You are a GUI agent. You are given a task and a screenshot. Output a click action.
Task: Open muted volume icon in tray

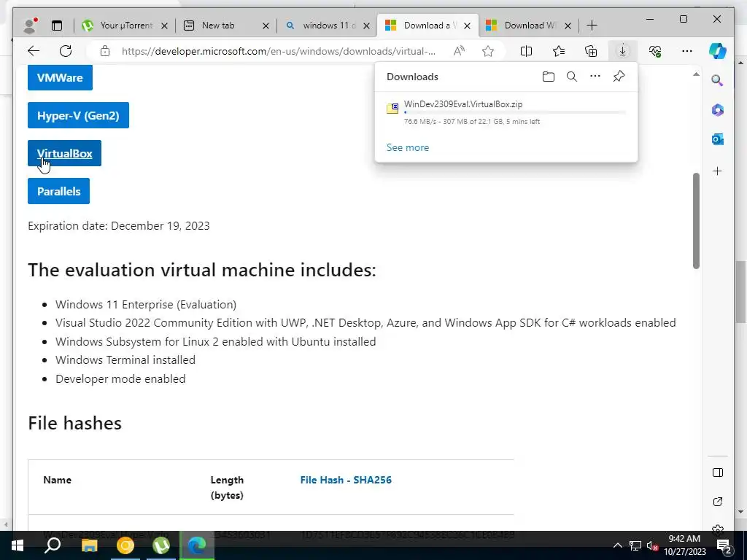click(x=652, y=545)
